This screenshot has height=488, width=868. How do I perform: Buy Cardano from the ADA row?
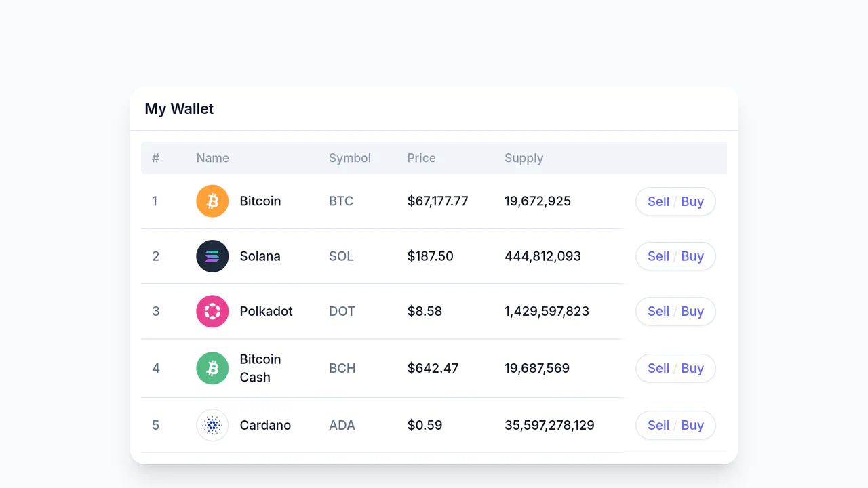pyautogui.click(x=692, y=425)
